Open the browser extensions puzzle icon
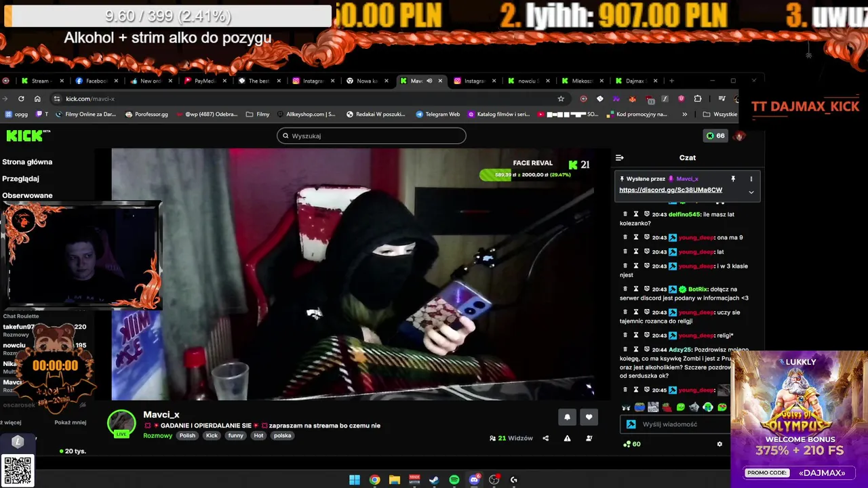 click(698, 98)
